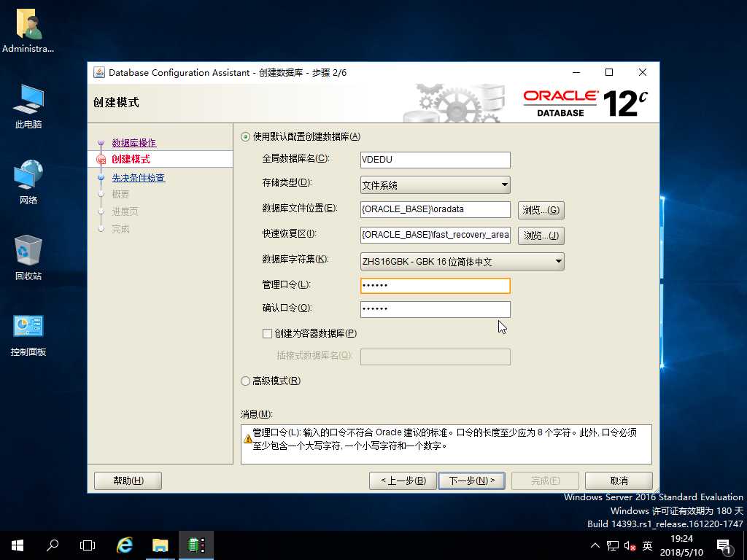
Task: Open the Task View taskbar icon
Action: [x=88, y=545]
